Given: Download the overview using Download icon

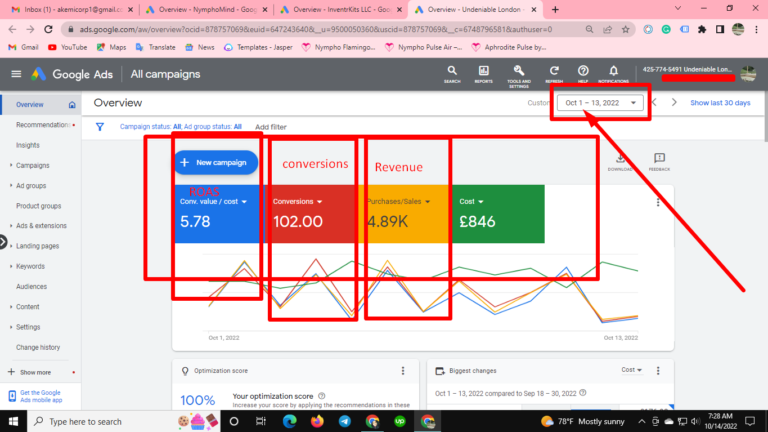Looking at the screenshot, I should [x=620, y=160].
